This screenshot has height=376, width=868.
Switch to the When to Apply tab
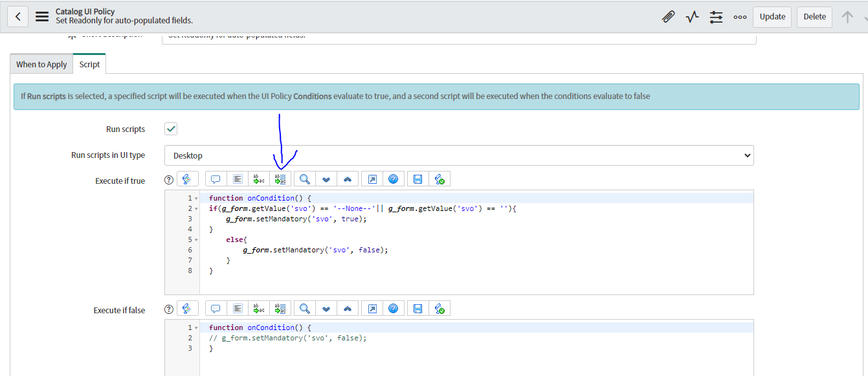click(x=41, y=64)
